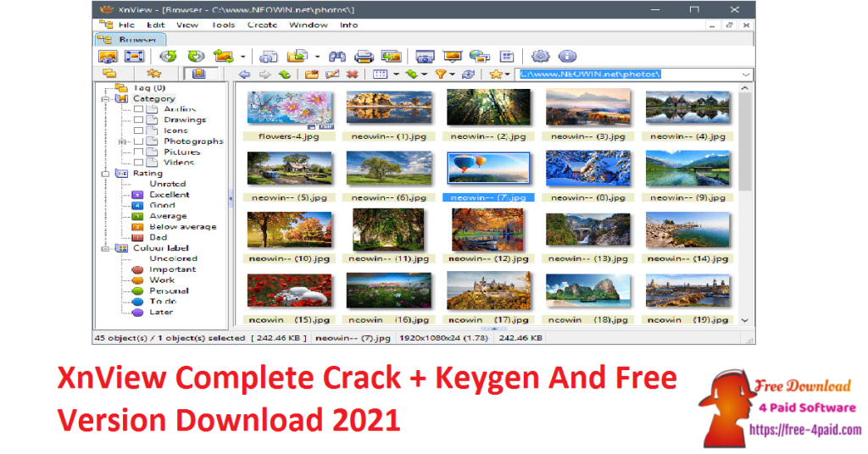Collapse the Category tree node

pyautogui.click(x=105, y=99)
